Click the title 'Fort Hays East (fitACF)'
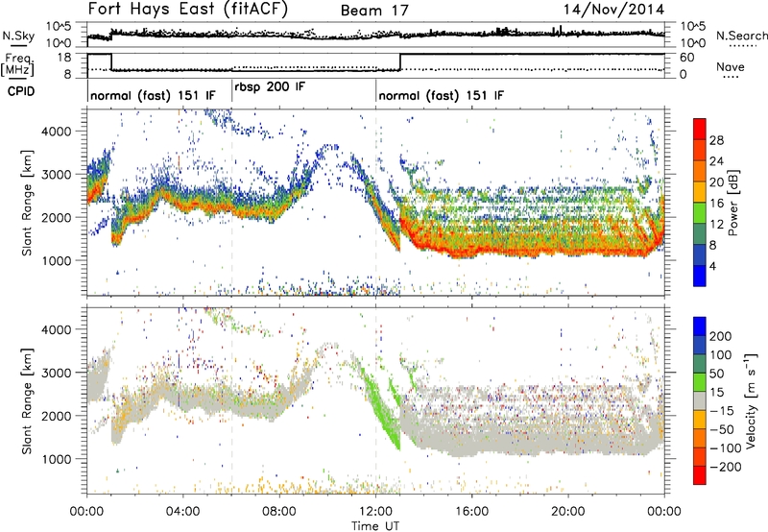The height and width of the screenshot is (532, 768). 187,10
